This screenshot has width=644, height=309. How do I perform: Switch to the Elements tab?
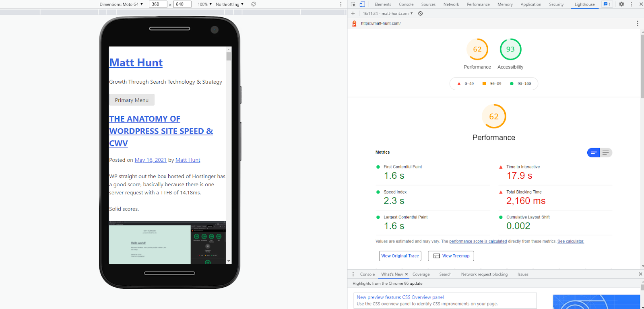pos(383,4)
